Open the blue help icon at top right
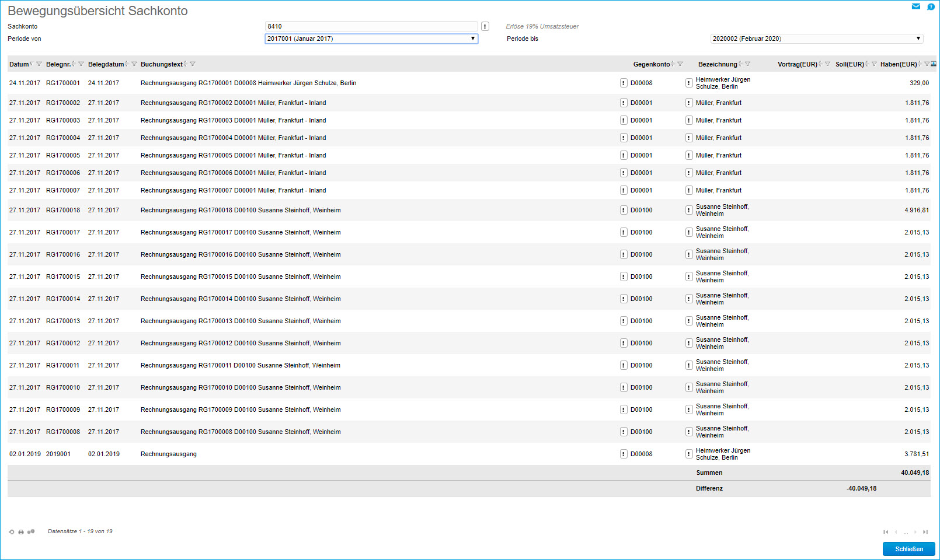 tap(931, 6)
